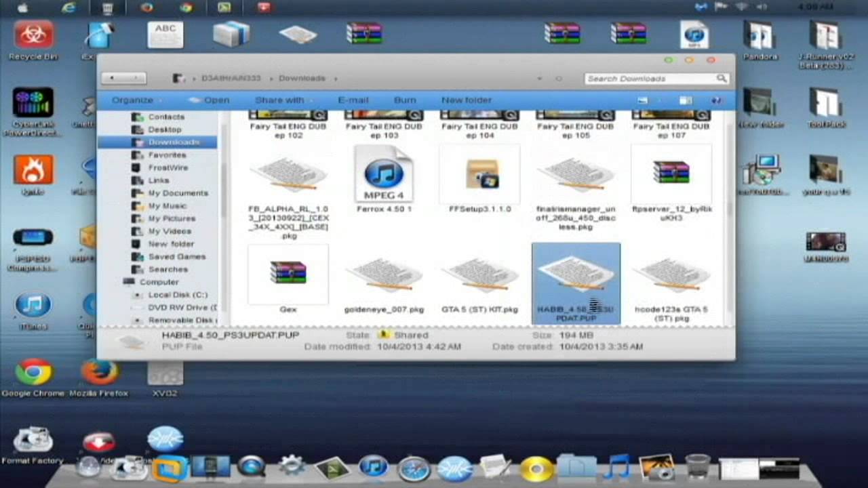Click the breadcrumb arrow after Downloads
868x488 pixels.
(335, 79)
